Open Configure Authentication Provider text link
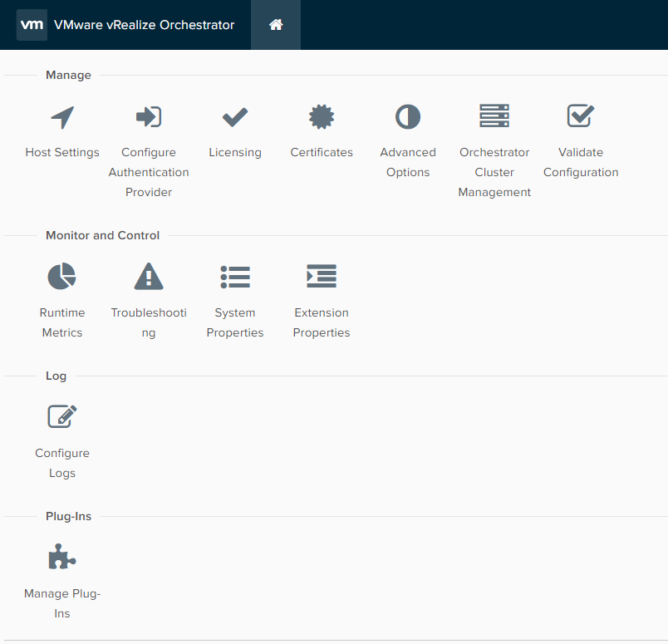Screen dimensions: 668x644 (149, 172)
